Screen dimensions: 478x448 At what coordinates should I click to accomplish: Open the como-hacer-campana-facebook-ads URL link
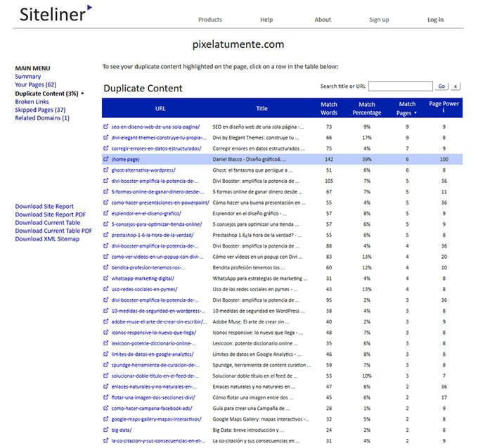point(152,408)
